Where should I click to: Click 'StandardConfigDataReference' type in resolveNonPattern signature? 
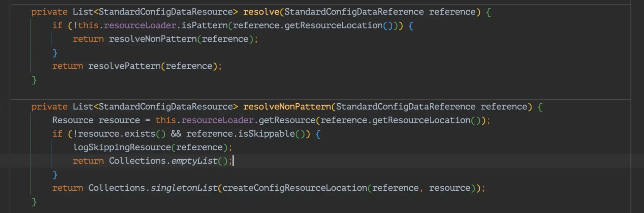pos(406,107)
